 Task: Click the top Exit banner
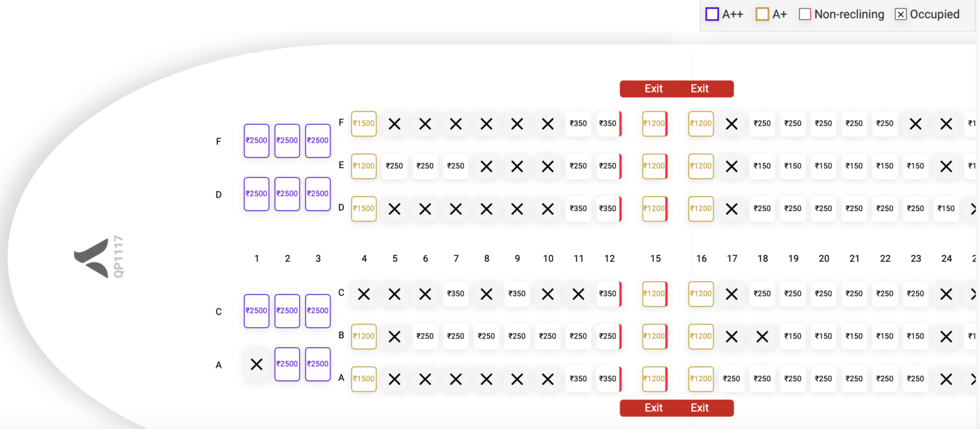[x=676, y=89]
